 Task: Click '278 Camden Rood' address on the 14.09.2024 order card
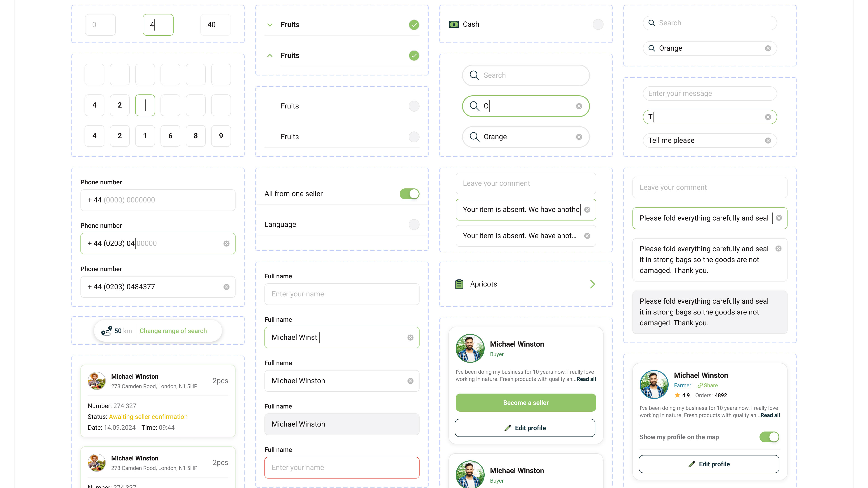click(x=154, y=386)
